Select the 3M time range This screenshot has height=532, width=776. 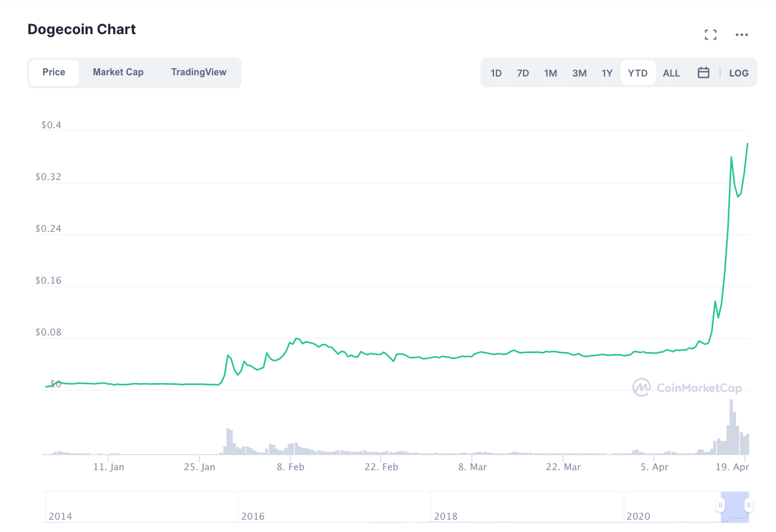579,73
